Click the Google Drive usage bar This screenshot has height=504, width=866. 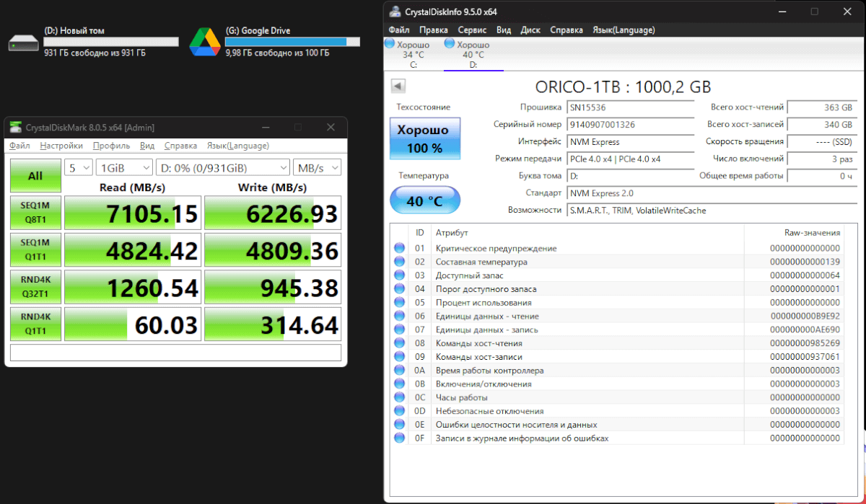(292, 42)
